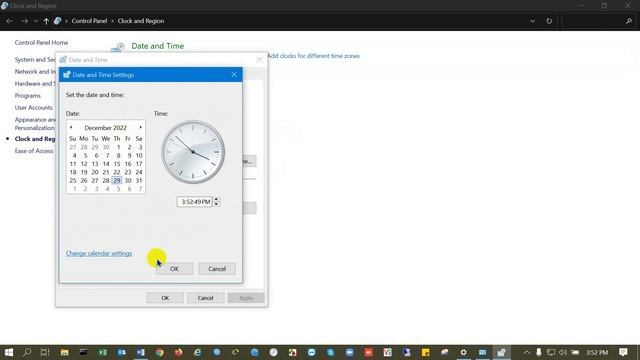Confirm with OK in Date and Time Settings

click(174, 269)
